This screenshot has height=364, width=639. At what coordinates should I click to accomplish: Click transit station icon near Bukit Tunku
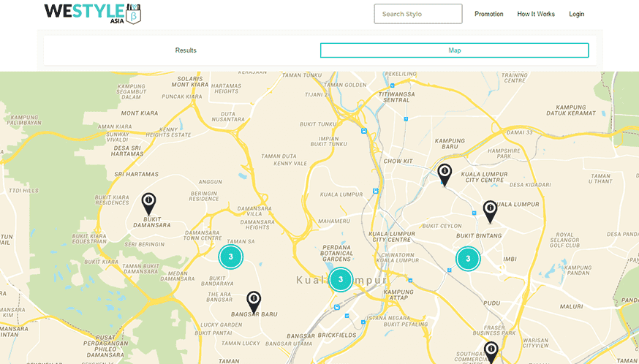tap(363, 132)
